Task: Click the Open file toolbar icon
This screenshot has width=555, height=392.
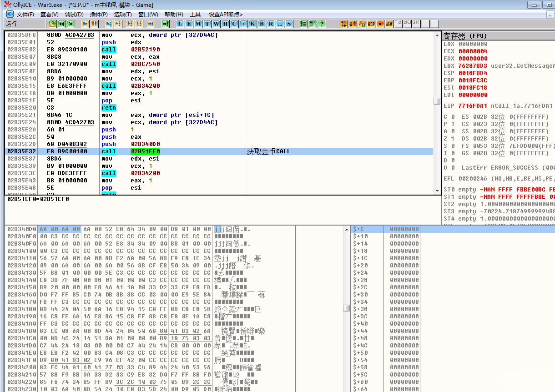Action: (x=53, y=24)
